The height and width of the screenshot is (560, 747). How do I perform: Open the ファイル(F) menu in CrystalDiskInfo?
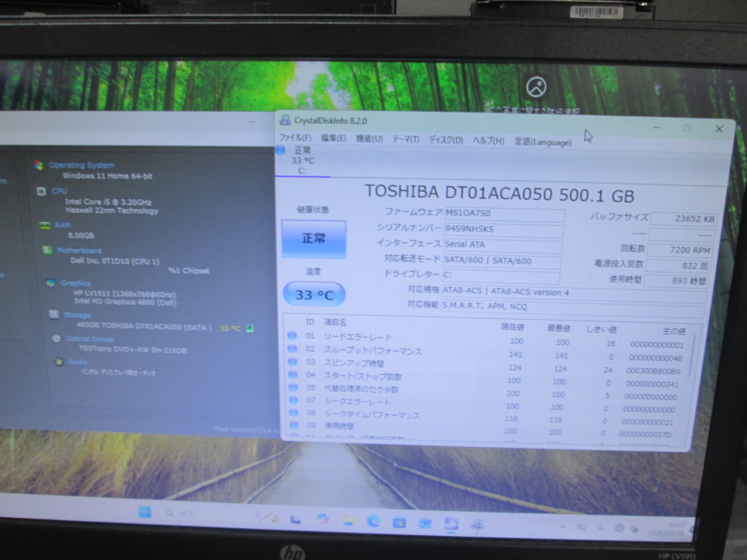tap(295, 138)
